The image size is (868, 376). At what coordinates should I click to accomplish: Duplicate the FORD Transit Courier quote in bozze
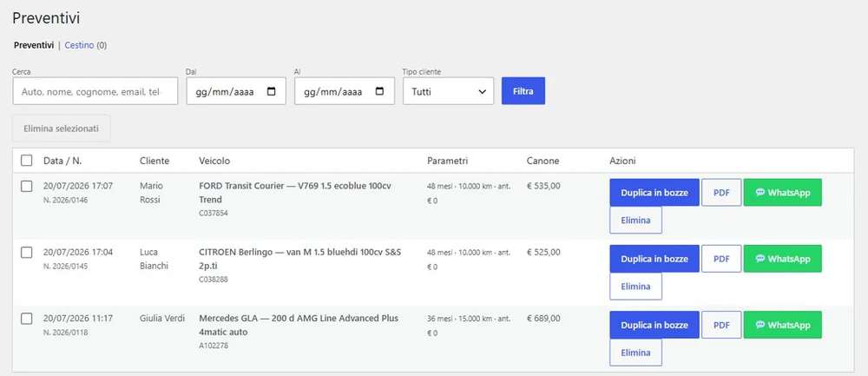(x=654, y=193)
